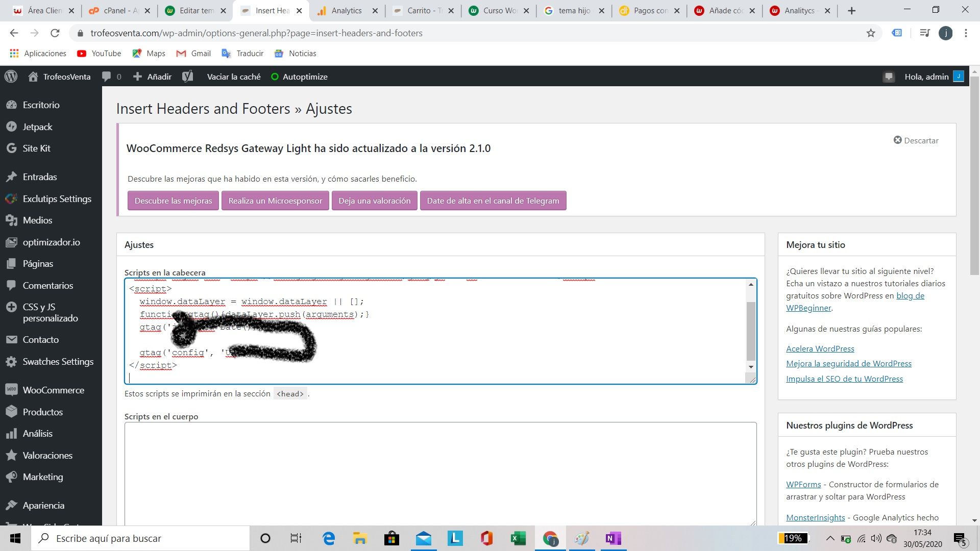Viewport: 980px width, 551px height.
Task: Open a new browser tab
Action: pyautogui.click(x=851, y=11)
